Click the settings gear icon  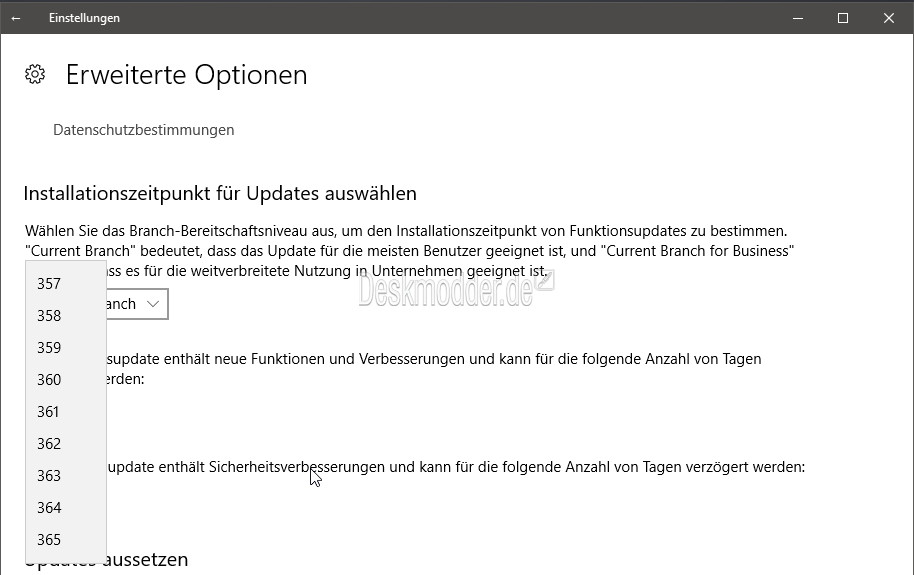click(35, 75)
